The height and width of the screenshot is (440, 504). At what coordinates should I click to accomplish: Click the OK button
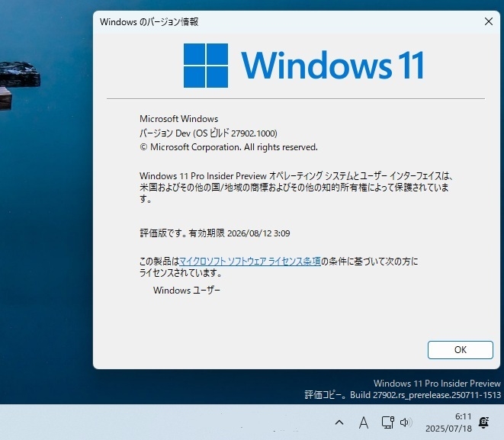coord(460,350)
